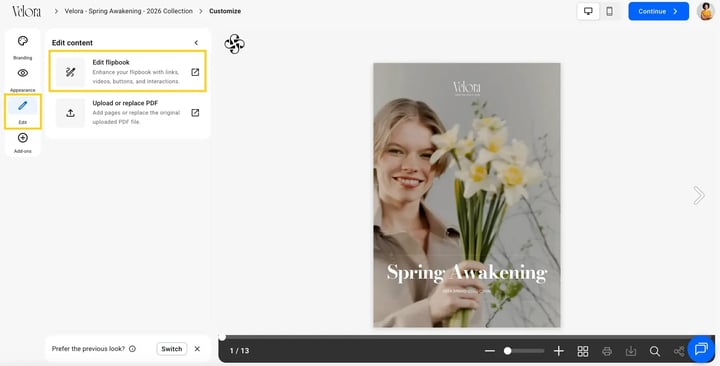Open the user profile avatar
This screenshot has height=366, width=720.
point(706,11)
